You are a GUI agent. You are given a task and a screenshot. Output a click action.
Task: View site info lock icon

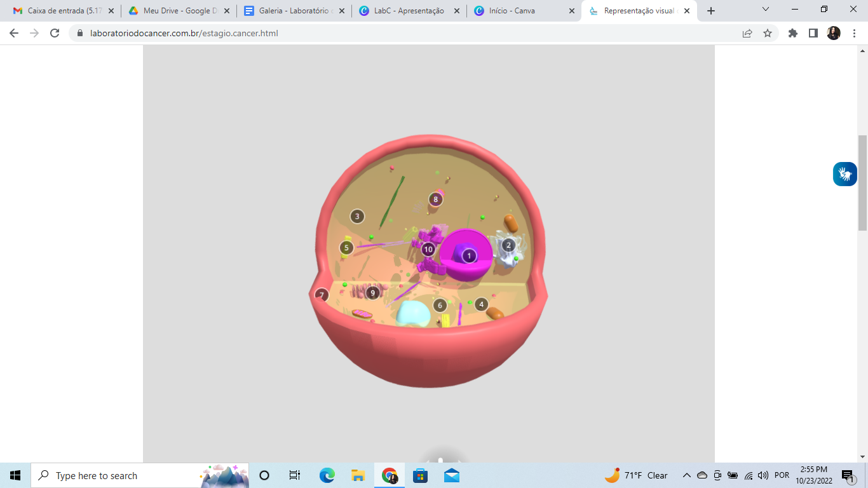80,33
